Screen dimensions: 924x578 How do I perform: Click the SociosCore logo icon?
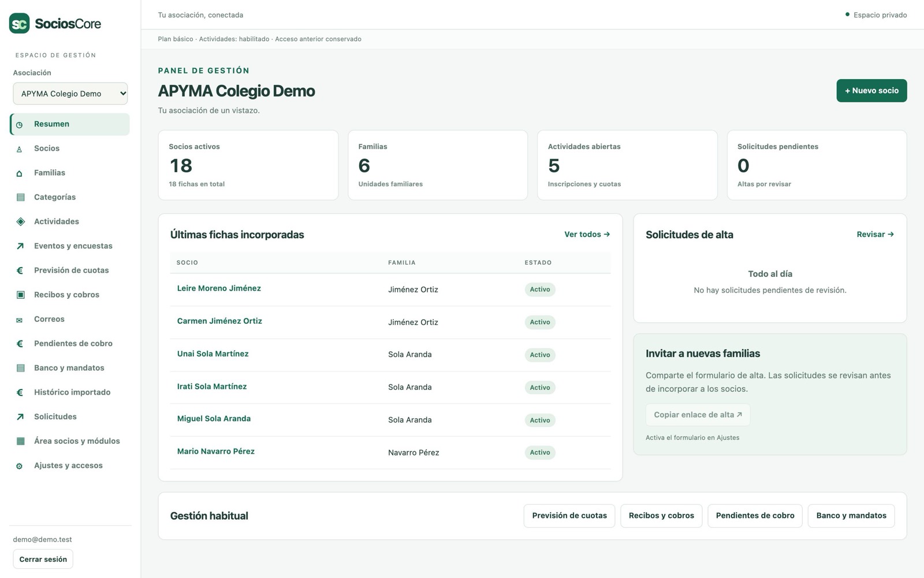tap(19, 24)
